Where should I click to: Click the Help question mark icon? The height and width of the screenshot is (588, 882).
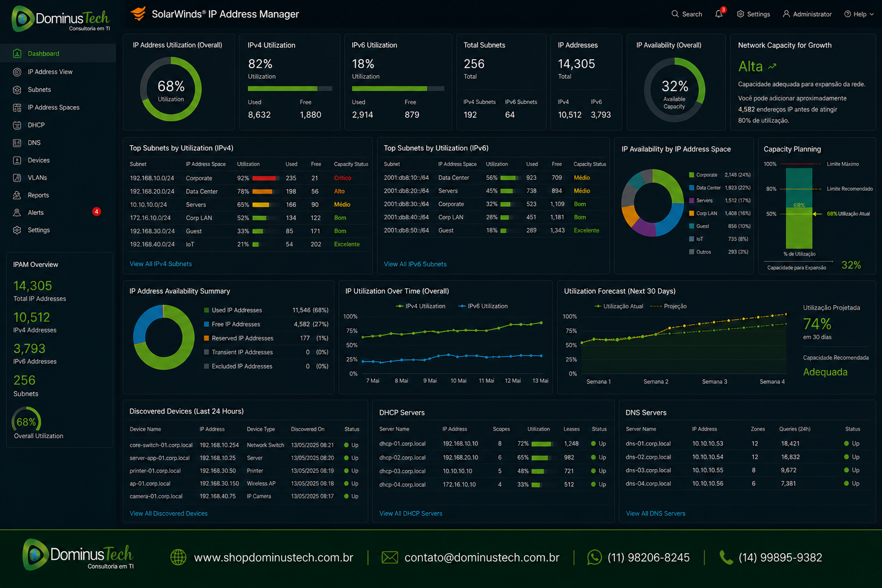(x=848, y=14)
